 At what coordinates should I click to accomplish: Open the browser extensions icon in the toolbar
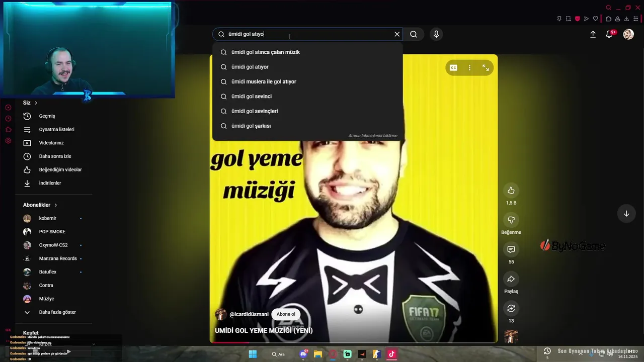coord(608,19)
